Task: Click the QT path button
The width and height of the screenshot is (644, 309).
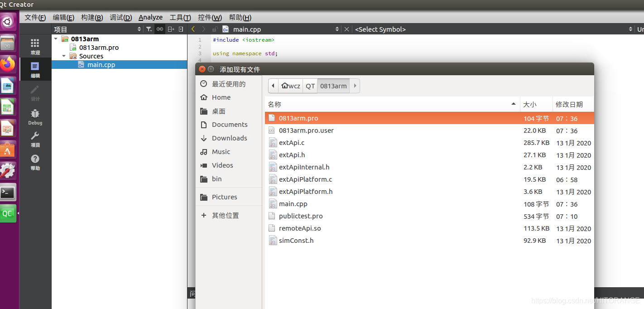Action: (310, 86)
